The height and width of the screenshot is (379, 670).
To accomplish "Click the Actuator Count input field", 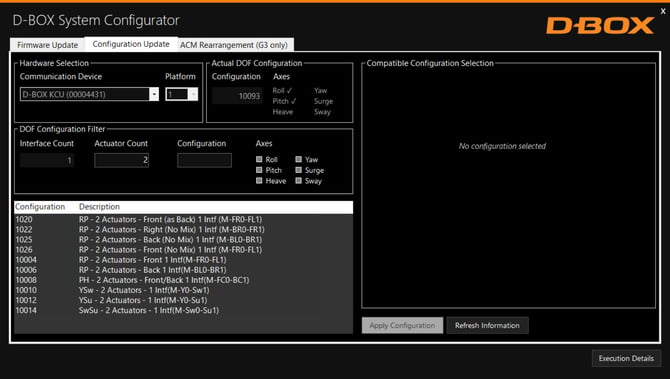I will tap(121, 160).
